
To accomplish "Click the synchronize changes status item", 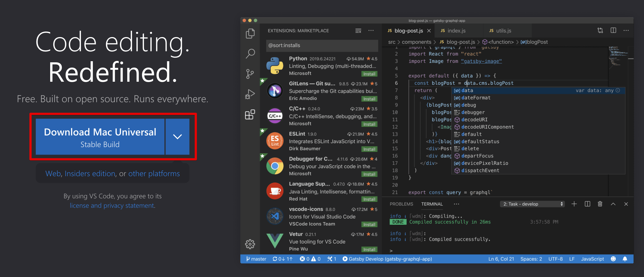I will (283, 259).
